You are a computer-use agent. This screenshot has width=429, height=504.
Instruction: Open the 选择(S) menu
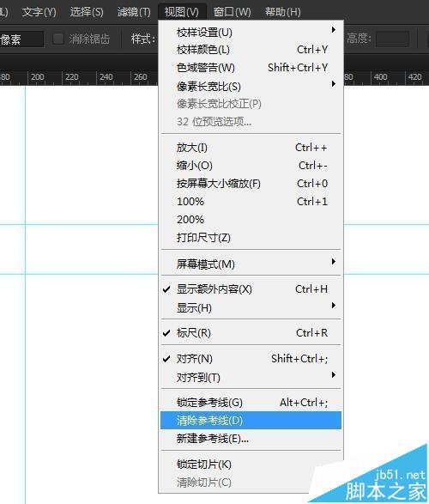tap(87, 12)
